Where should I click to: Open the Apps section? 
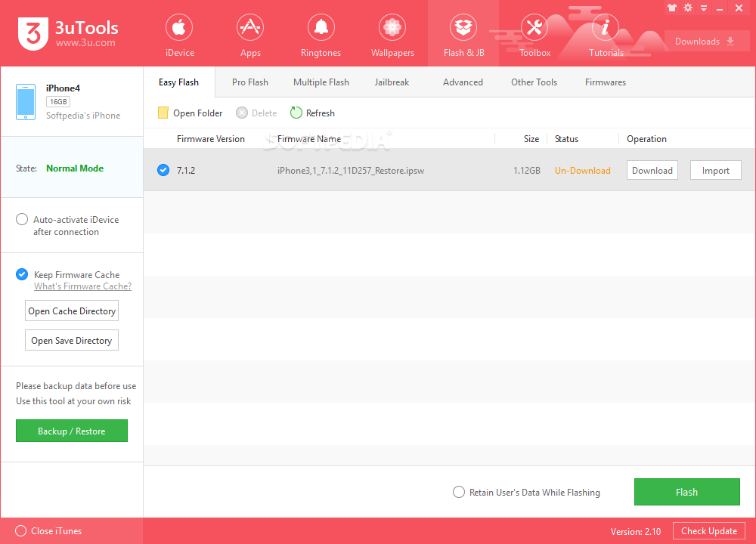click(x=250, y=36)
